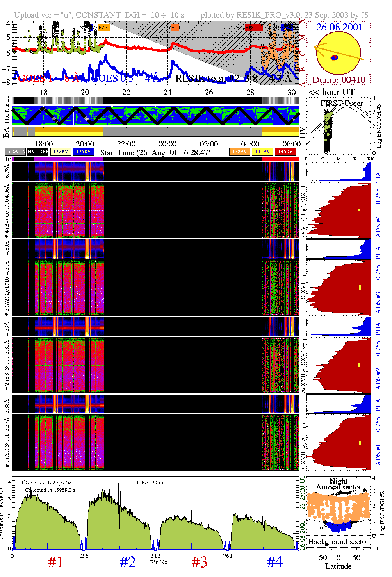Click the red #3 spectrum label

coord(200,562)
